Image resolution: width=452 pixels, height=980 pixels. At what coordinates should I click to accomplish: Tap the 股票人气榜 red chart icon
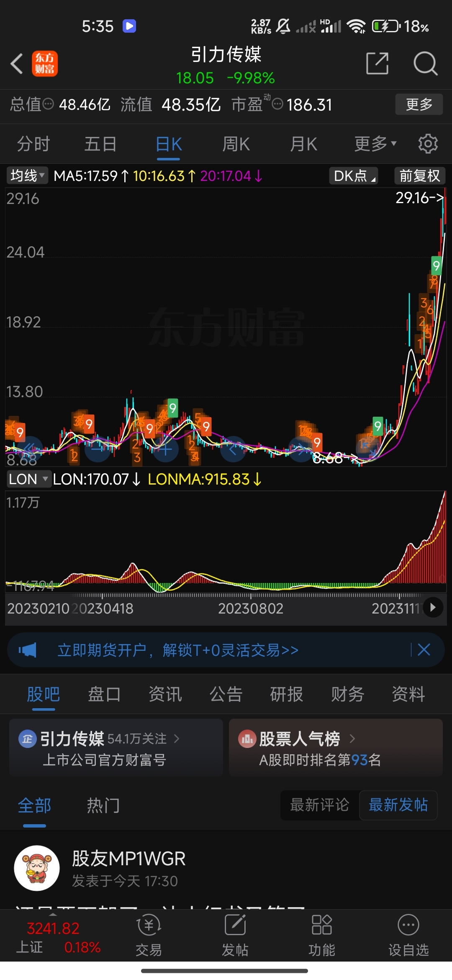[247, 739]
